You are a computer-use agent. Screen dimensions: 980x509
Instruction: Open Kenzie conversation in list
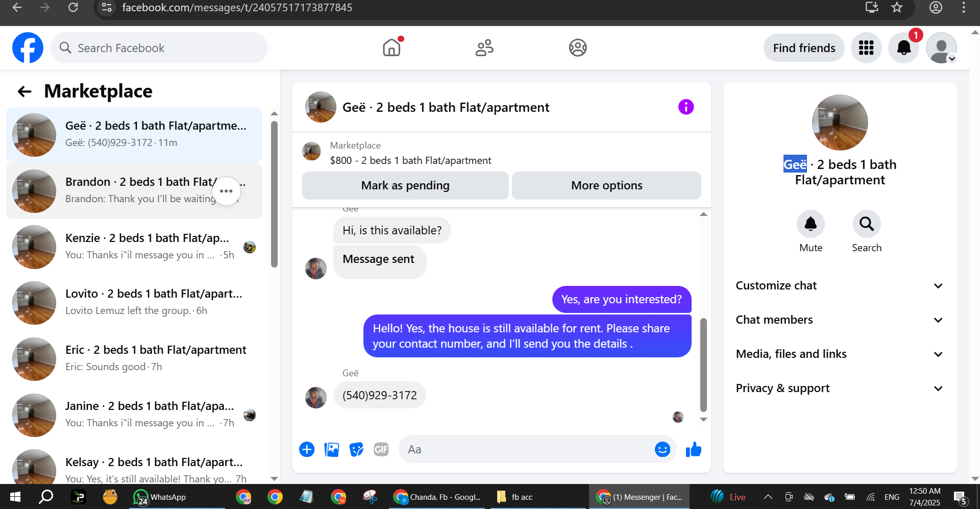pyautogui.click(x=134, y=247)
